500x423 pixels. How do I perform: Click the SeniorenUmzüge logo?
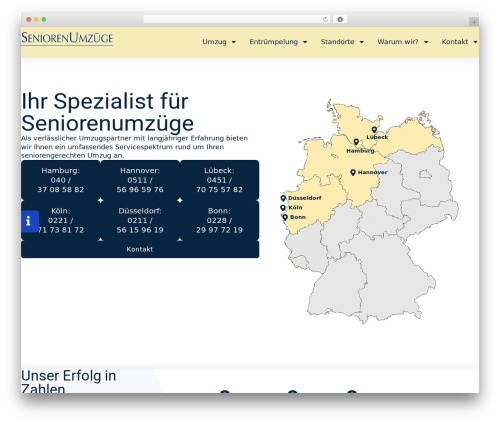[67, 38]
